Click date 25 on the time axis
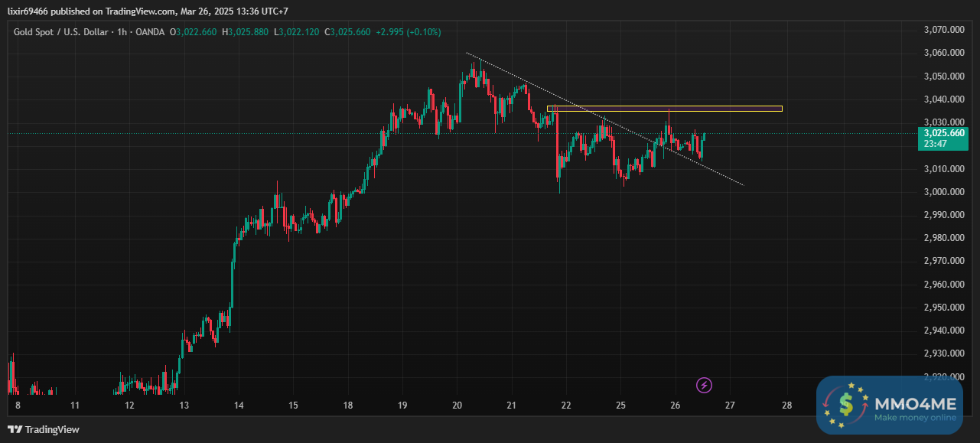The width and height of the screenshot is (980, 443). [x=621, y=406]
